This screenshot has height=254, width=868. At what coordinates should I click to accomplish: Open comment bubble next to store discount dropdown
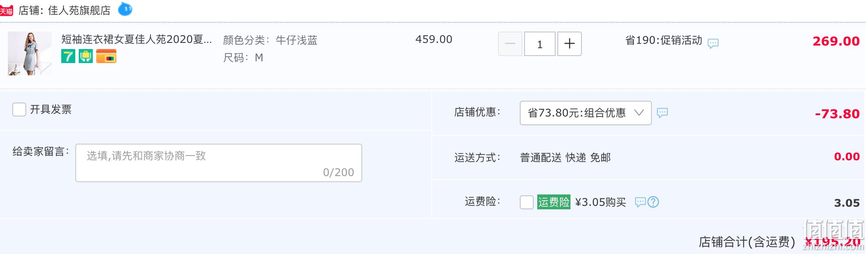point(662,113)
